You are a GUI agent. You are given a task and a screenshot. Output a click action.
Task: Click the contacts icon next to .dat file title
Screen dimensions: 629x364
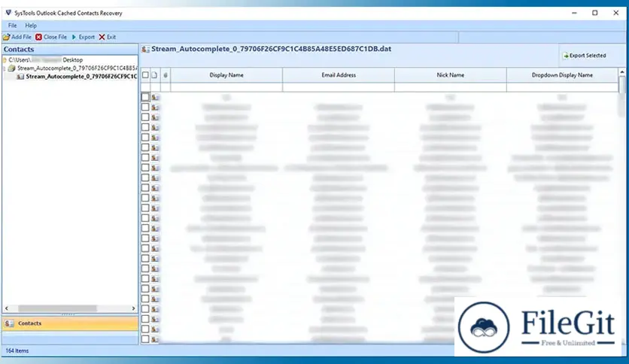click(x=146, y=50)
